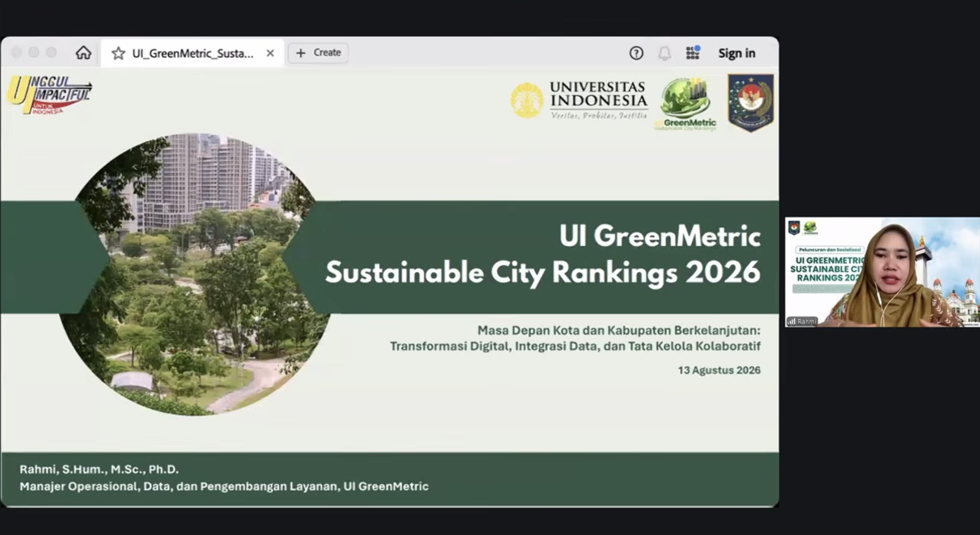The image size is (980, 535).
Task: Click the UI GreenMetric globe logo
Action: tap(685, 104)
